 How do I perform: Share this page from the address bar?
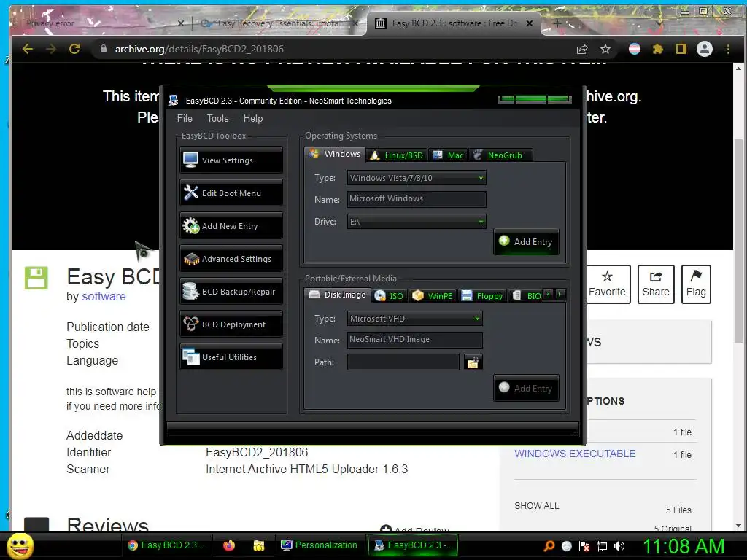(582, 49)
